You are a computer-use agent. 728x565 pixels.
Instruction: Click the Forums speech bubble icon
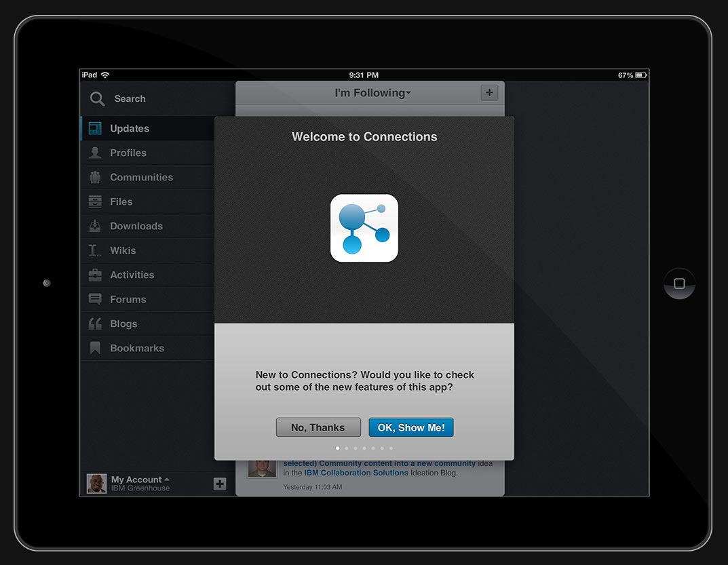[x=95, y=300]
